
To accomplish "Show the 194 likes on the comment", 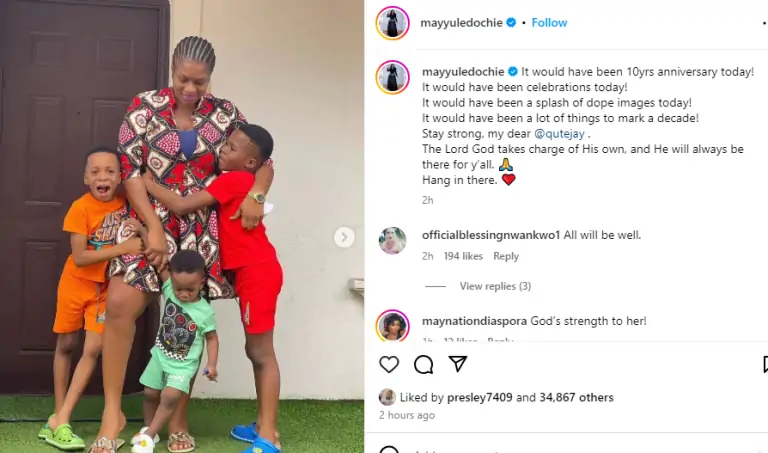I will point(463,256).
